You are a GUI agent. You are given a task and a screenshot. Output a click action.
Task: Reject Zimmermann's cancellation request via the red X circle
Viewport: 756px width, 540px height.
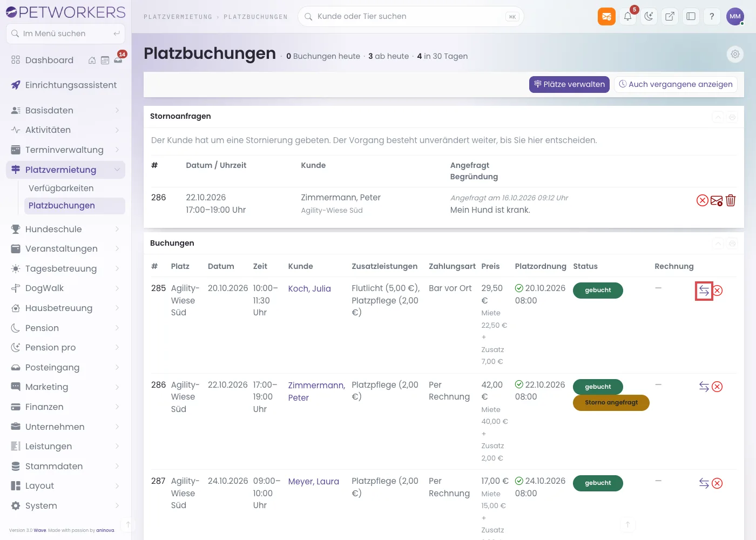(x=703, y=200)
